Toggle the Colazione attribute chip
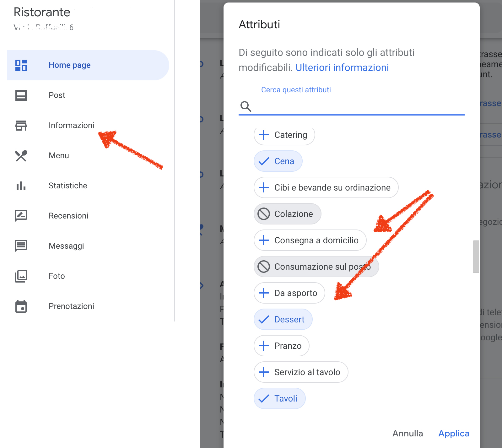 pyautogui.click(x=287, y=214)
